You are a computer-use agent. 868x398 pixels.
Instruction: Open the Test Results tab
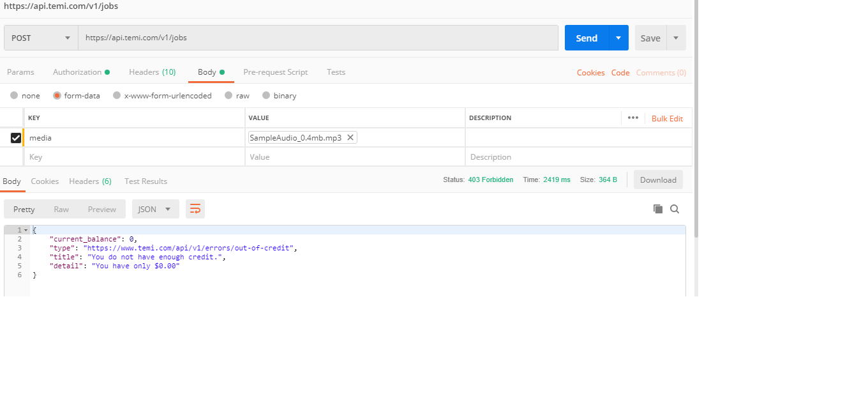[146, 181]
